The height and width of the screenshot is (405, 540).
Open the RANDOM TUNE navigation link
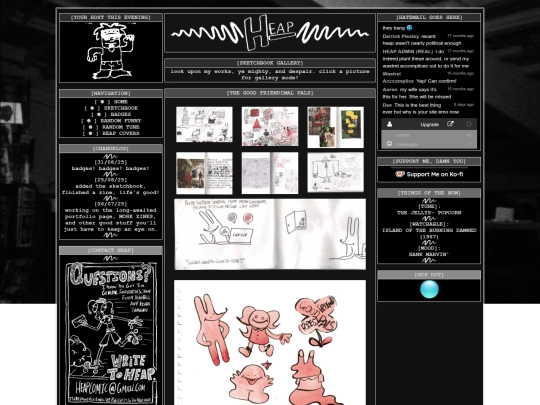[x=121, y=127]
